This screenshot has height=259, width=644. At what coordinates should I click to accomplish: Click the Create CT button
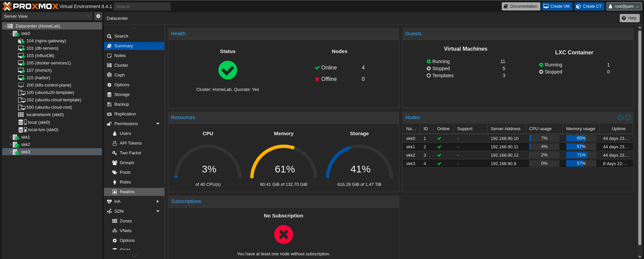tap(589, 6)
